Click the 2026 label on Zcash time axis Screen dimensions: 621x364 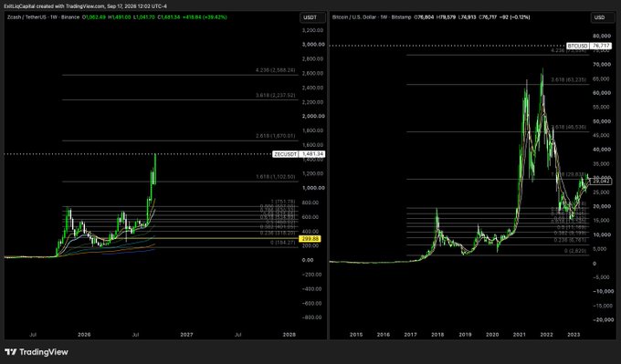pyautogui.click(x=84, y=334)
